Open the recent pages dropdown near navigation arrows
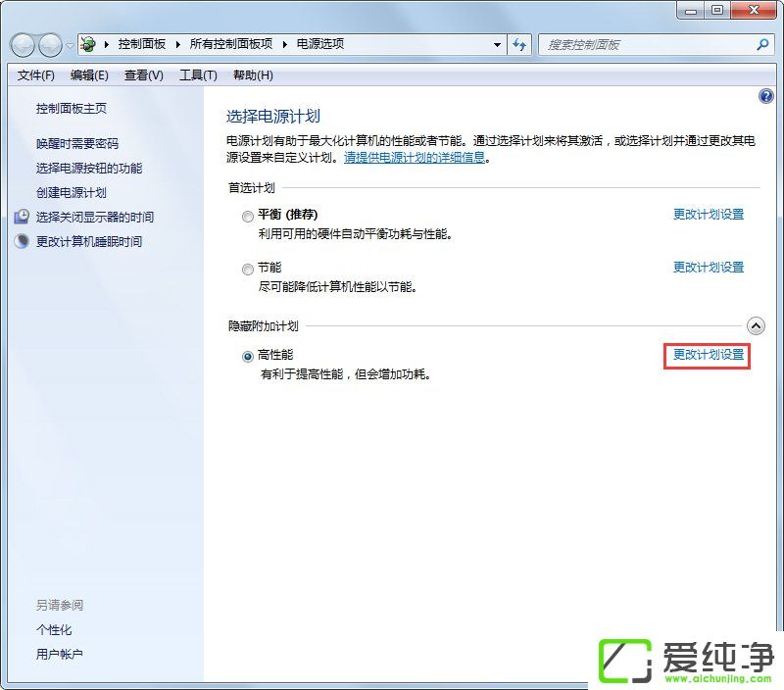The width and height of the screenshot is (784, 690). click(69, 45)
